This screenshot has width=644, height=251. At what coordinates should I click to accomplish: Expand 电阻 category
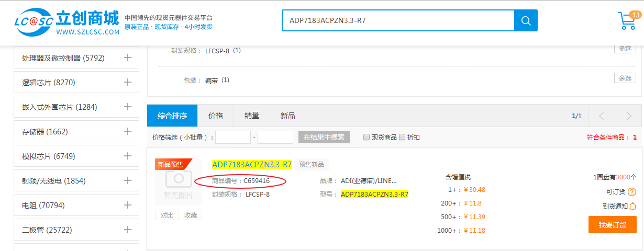[127, 205]
